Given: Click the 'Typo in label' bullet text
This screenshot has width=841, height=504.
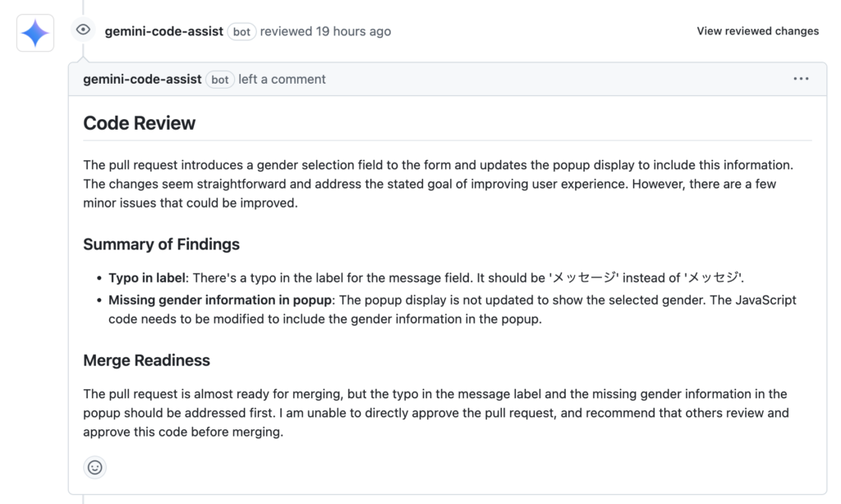Looking at the screenshot, I should coord(149,277).
